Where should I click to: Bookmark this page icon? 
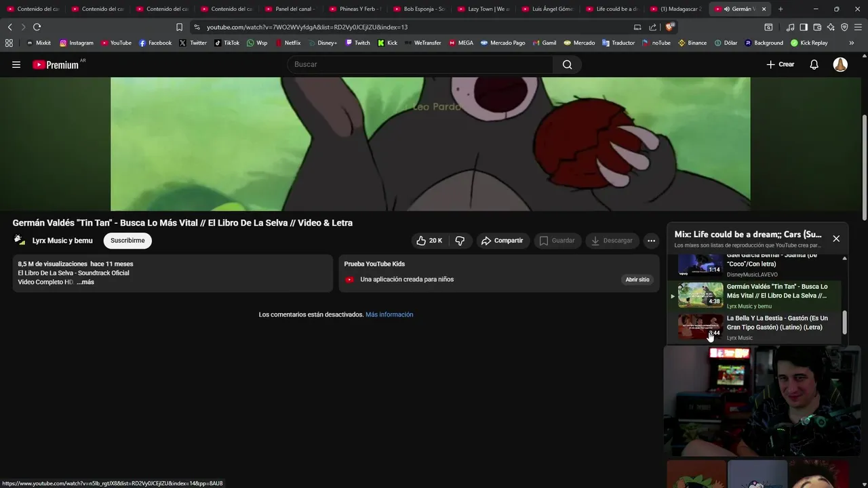(x=179, y=27)
